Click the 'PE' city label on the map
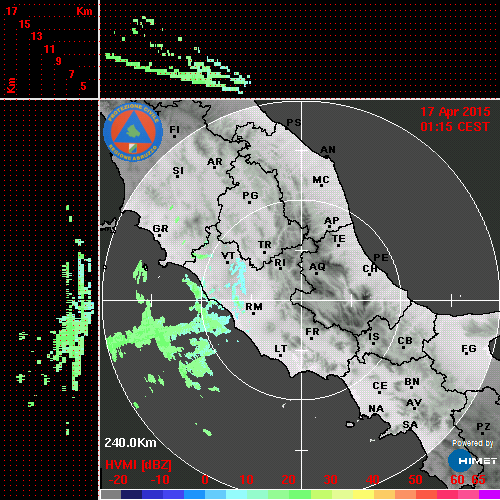500x500 pixels. point(381,257)
